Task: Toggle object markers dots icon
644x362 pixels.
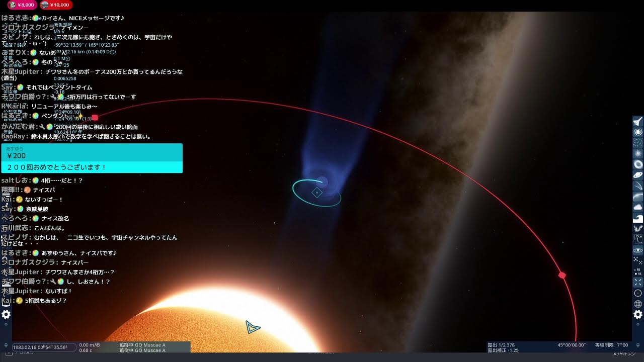Action: click(637, 260)
